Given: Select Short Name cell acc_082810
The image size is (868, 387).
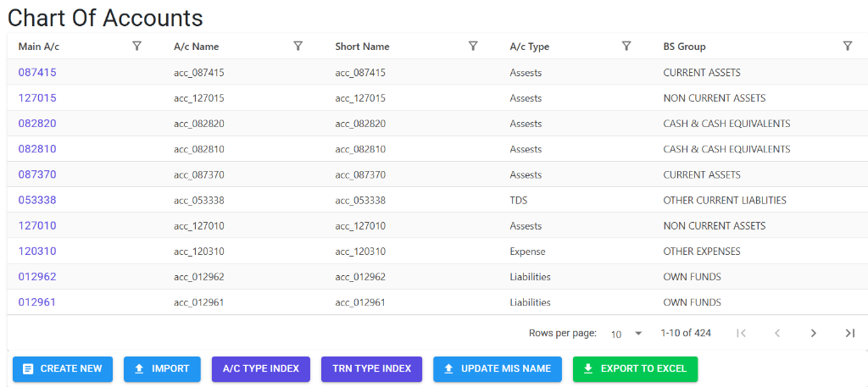Looking at the screenshot, I should (360, 149).
